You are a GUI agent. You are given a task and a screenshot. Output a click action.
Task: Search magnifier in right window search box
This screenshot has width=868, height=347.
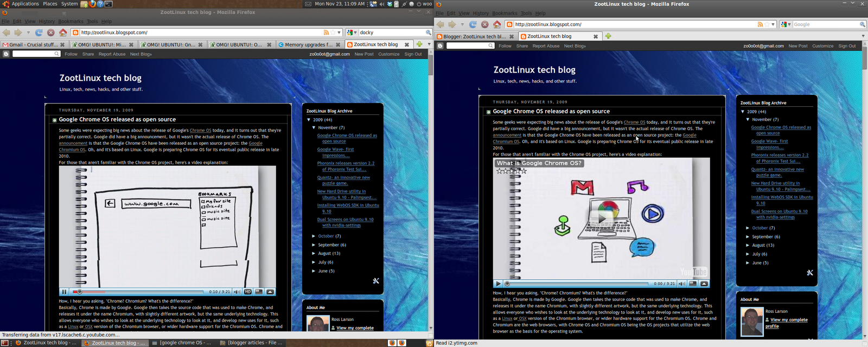point(862,24)
